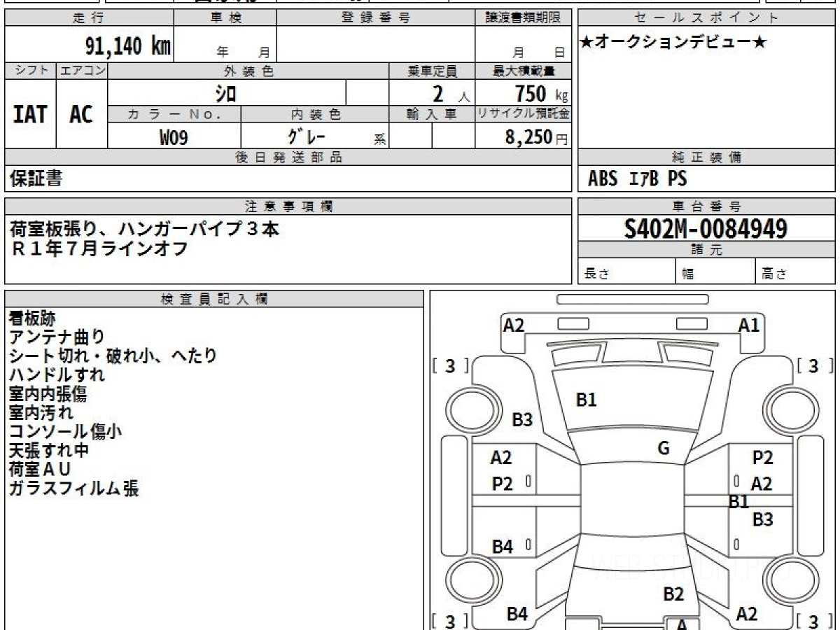
Task: Click the B1 mark on the hood
Action: pos(586,400)
